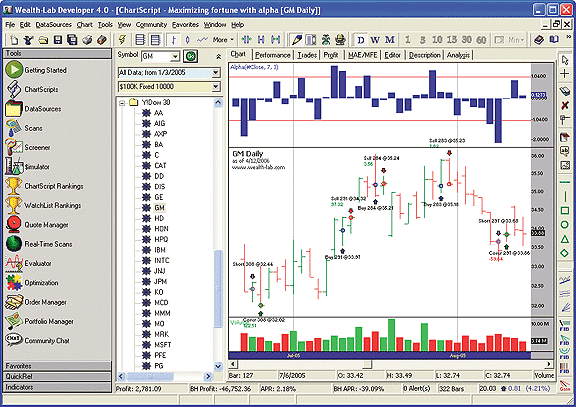Select the crosshair cursor tool

(x=565, y=74)
